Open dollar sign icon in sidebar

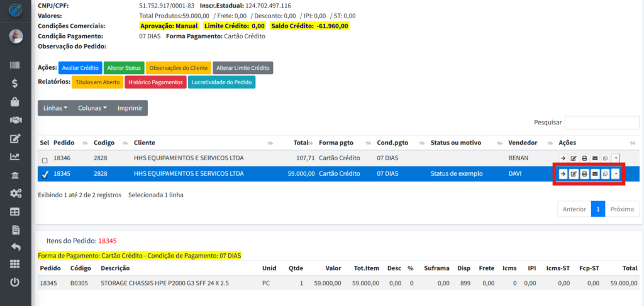[x=15, y=83]
